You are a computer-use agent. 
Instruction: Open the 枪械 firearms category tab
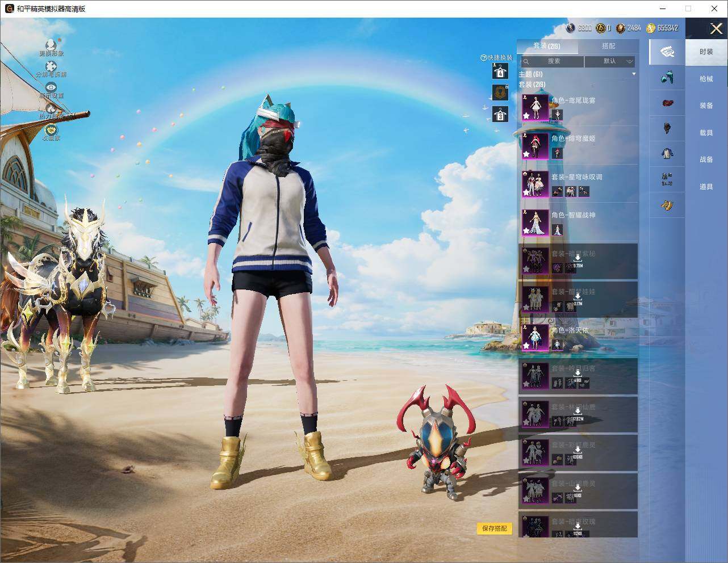(x=706, y=79)
